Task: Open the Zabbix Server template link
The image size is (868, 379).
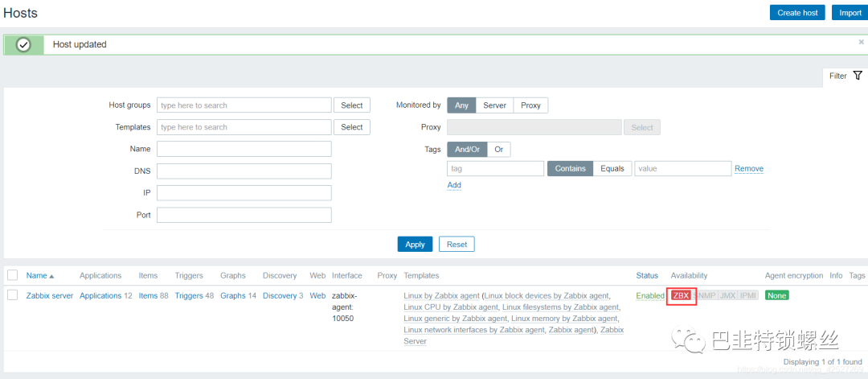Action: [514, 336]
